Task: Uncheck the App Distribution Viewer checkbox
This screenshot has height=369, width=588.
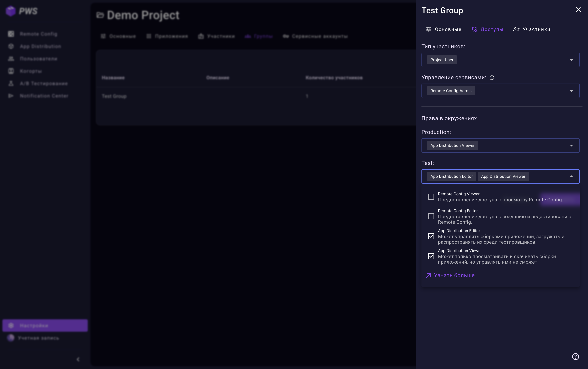Action: click(x=431, y=256)
